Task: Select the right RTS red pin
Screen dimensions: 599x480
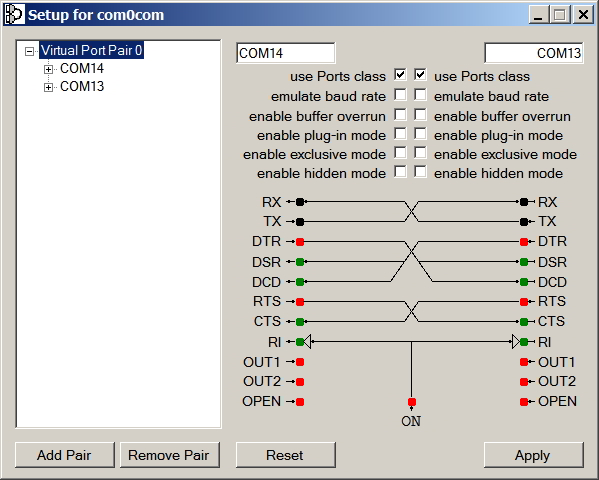Action: coord(524,302)
